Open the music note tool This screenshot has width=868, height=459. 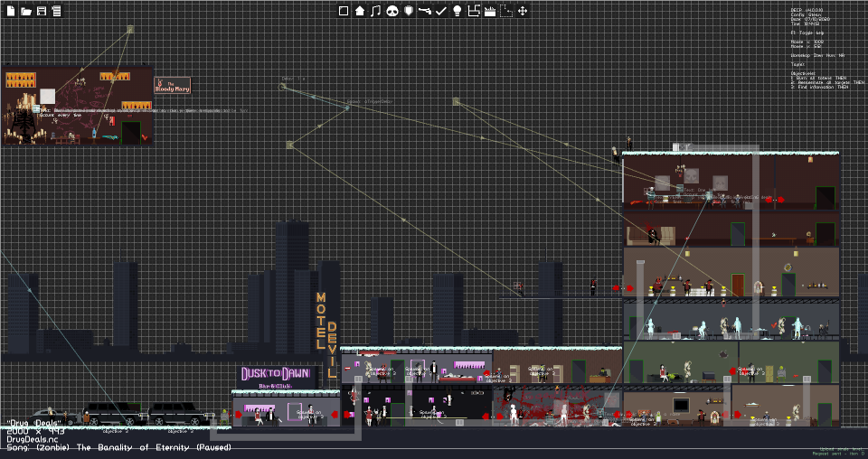(376, 11)
